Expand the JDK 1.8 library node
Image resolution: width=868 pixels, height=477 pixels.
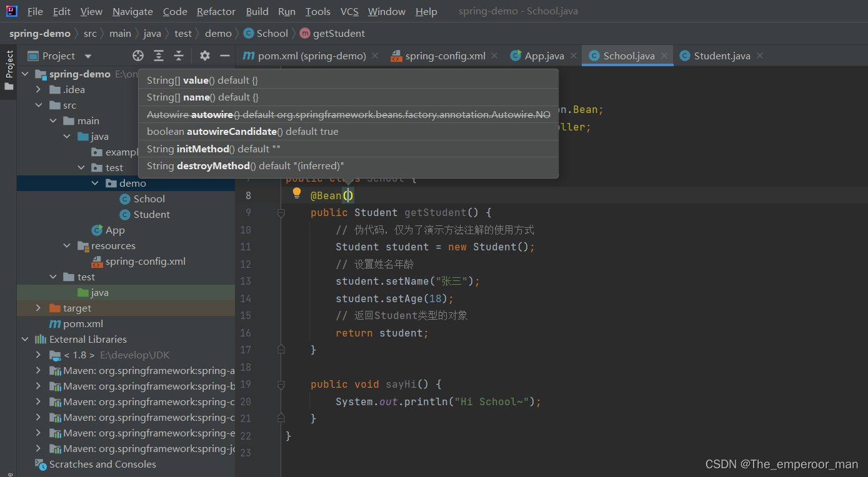pos(39,355)
